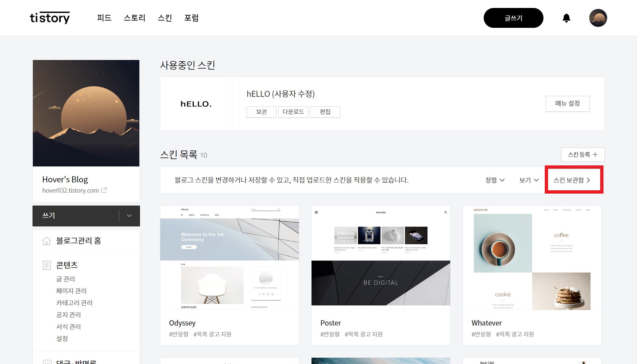
Task: Open the 보기 view dropdown
Action: click(529, 180)
